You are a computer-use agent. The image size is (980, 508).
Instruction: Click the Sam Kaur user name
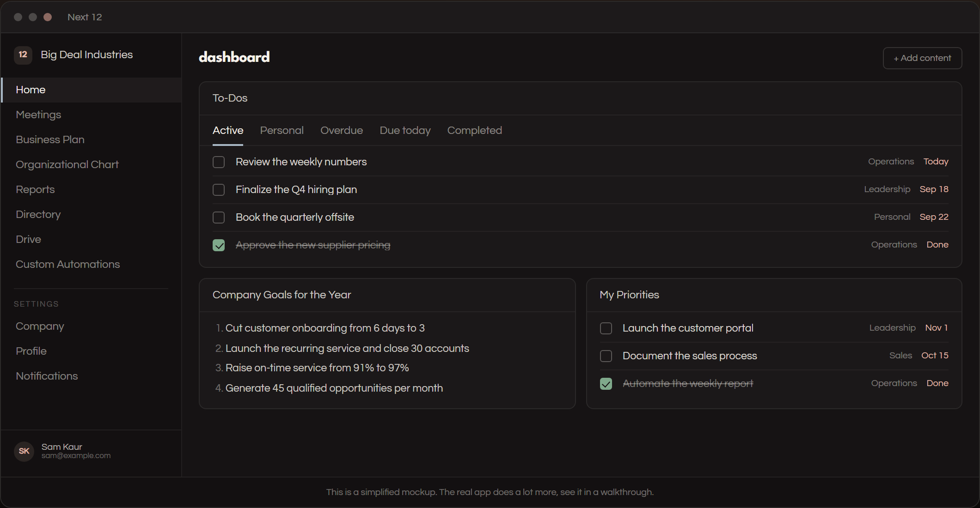click(62, 447)
